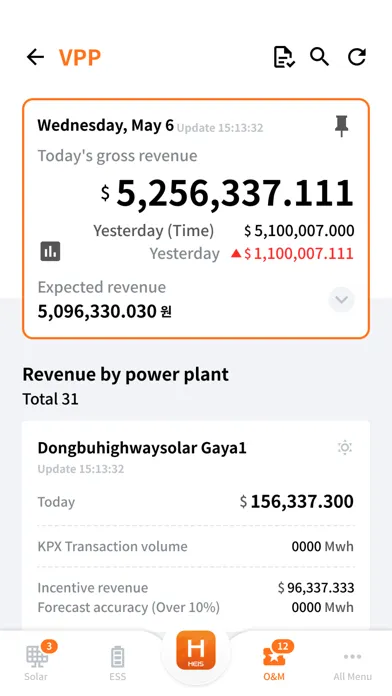Tap the Total 31 count
This screenshot has width=392, height=696.
click(51, 399)
